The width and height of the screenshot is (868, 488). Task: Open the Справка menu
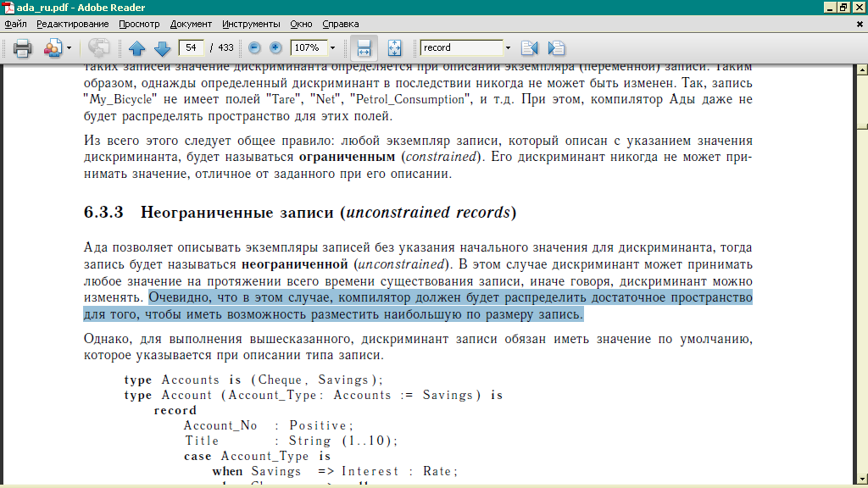tap(341, 24)
